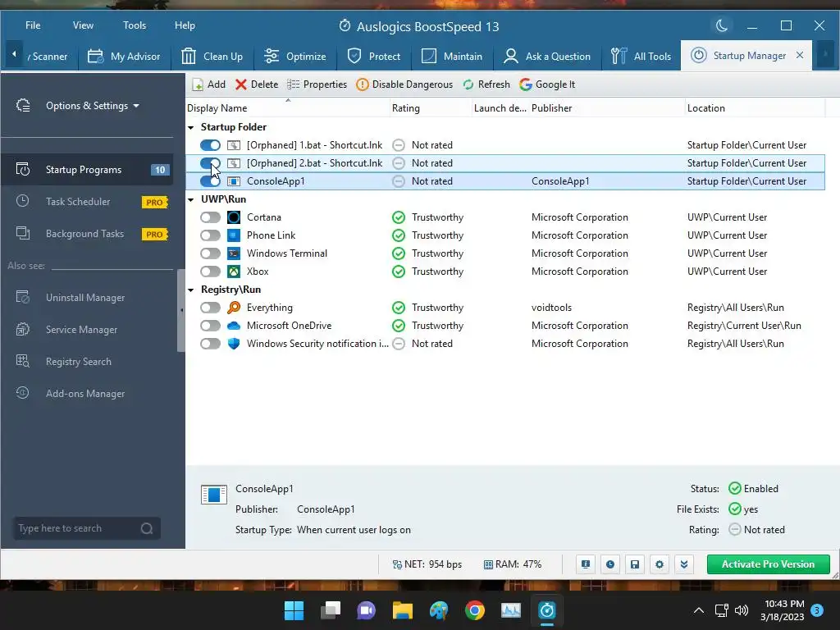Collapse the Startup Folder group
This screenshot has width=840, height=630.
point(191,127)
